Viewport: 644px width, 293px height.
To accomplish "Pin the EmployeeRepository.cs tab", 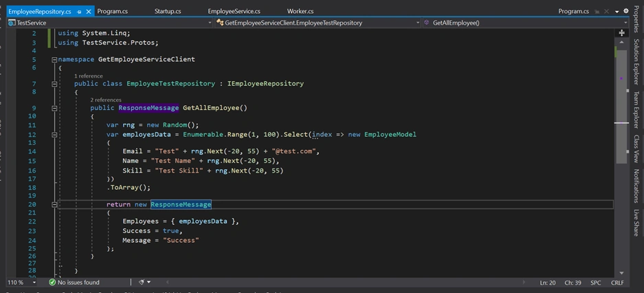I will point(79,12).
